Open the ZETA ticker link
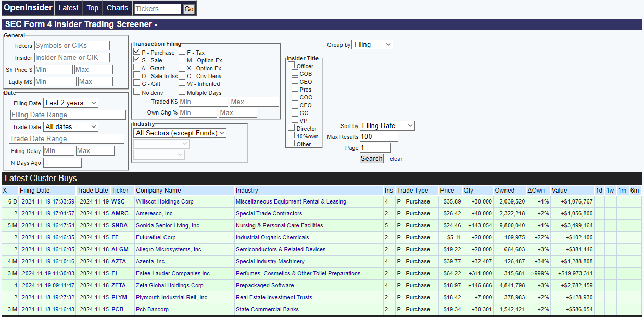Image resolution: width=644 pixels, height=317 pixels. tap(119, 285)
